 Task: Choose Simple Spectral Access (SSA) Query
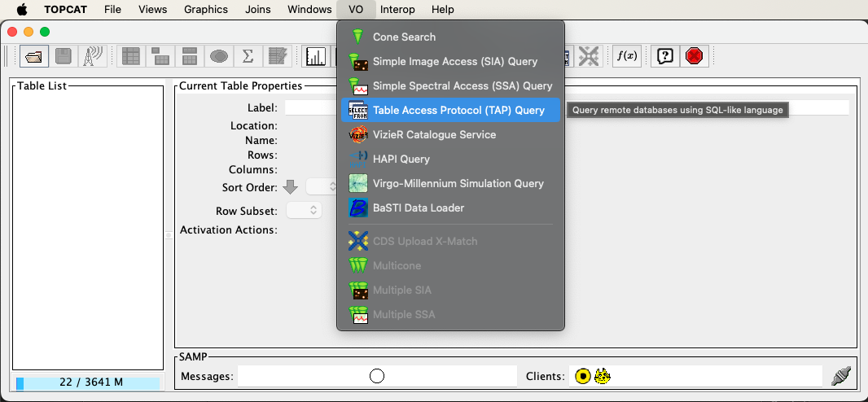(450, 85)
